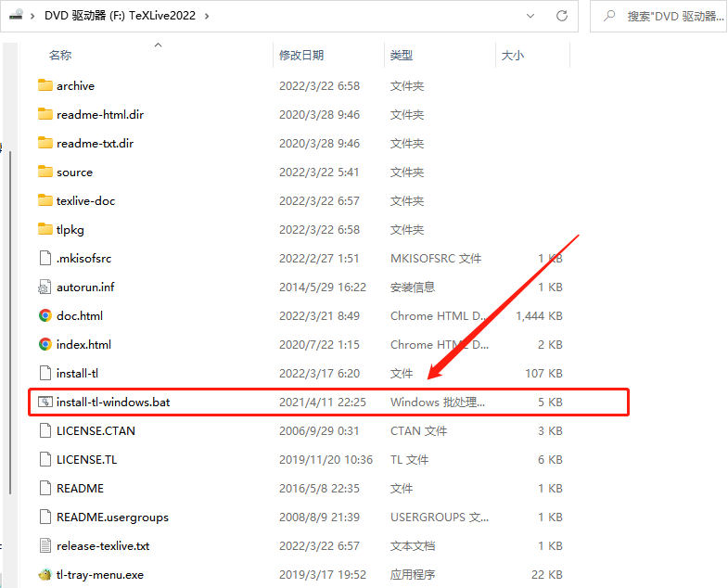The width and height of the screenshot is (728, 588).
Task: Select the readme-txt.dir folder icon
Action: click(x=45, y=143)
